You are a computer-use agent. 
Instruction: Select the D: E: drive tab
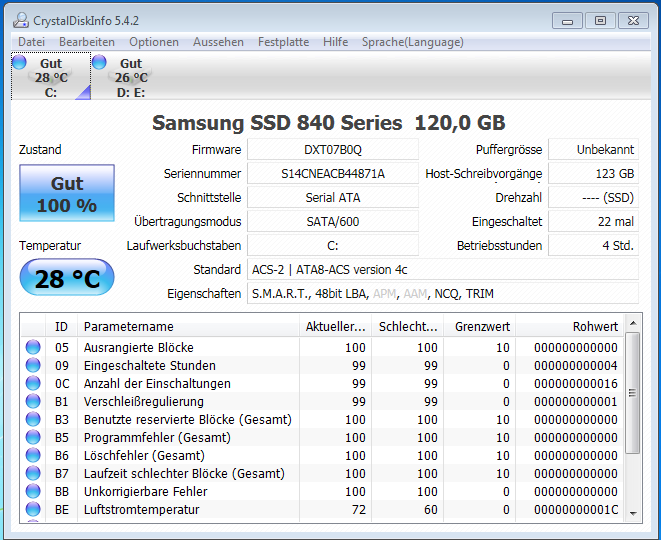131,76
